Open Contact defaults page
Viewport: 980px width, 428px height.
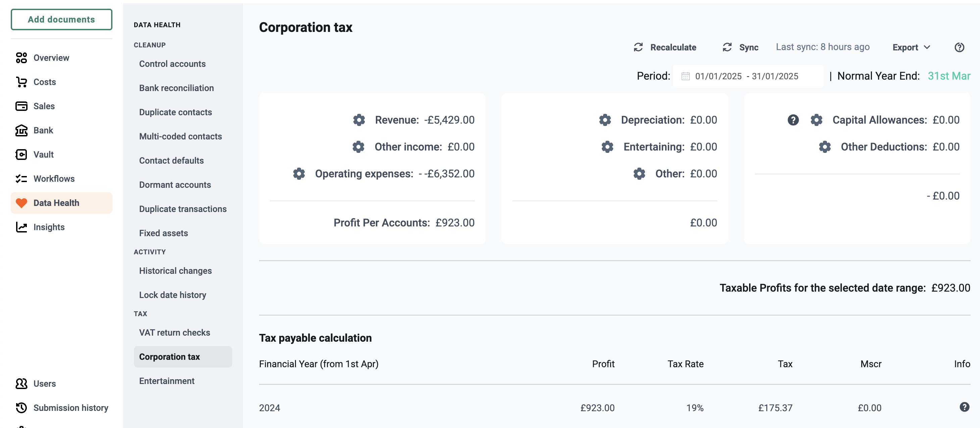pos(171,160)
